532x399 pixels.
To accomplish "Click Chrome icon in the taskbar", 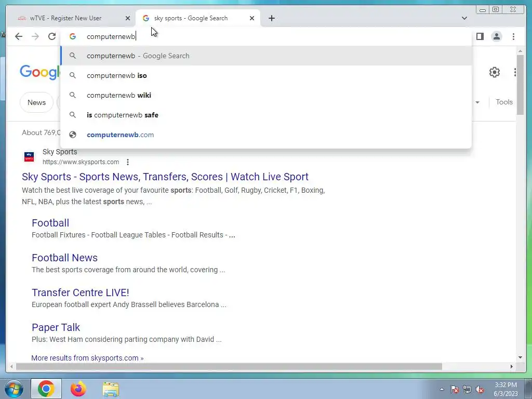I will point(46,389).
